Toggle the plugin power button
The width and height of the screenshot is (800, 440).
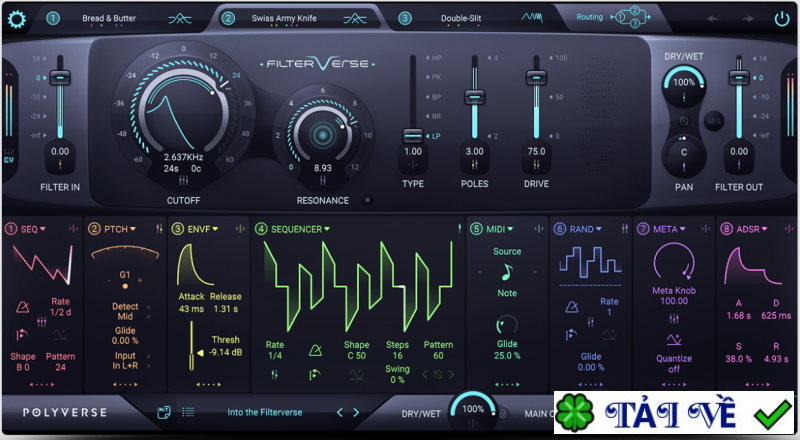782,19
